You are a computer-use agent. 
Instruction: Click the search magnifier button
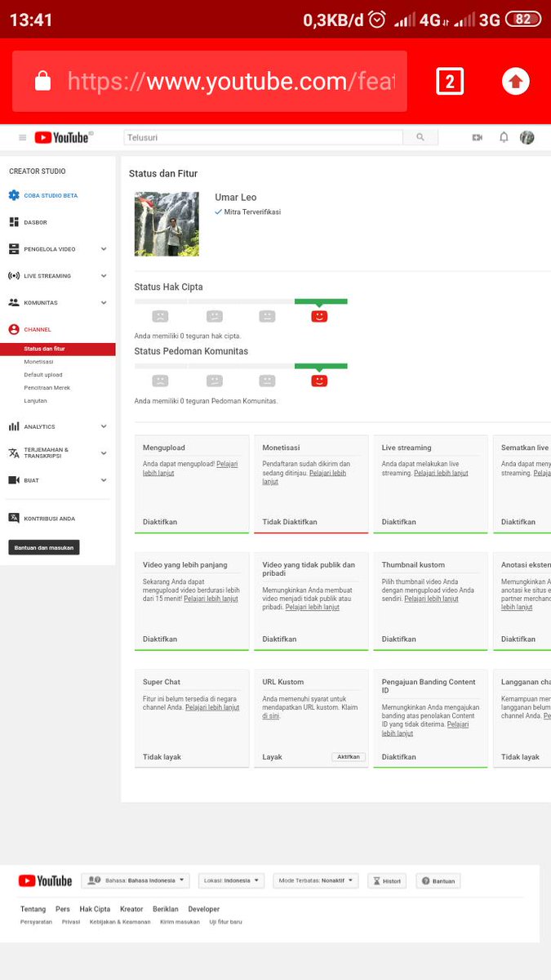pos(420,137)
